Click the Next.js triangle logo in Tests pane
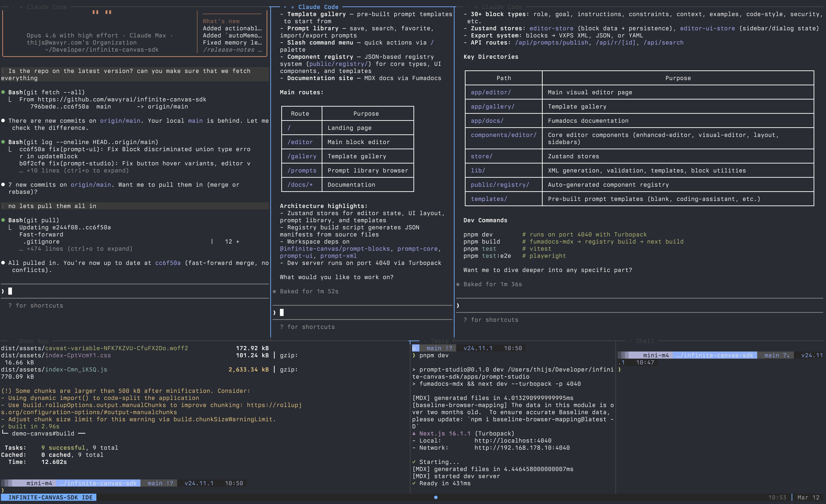Screen dimensions: 826x504 tap(414, 433)
